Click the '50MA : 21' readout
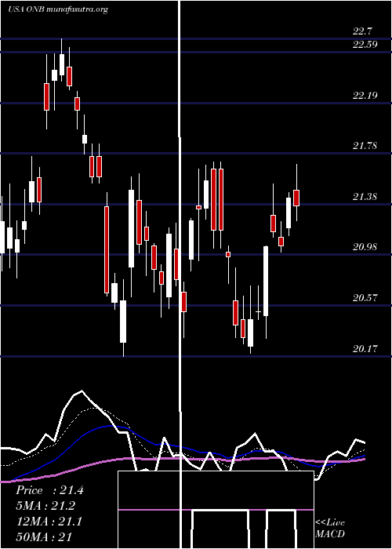 point(44,536)
